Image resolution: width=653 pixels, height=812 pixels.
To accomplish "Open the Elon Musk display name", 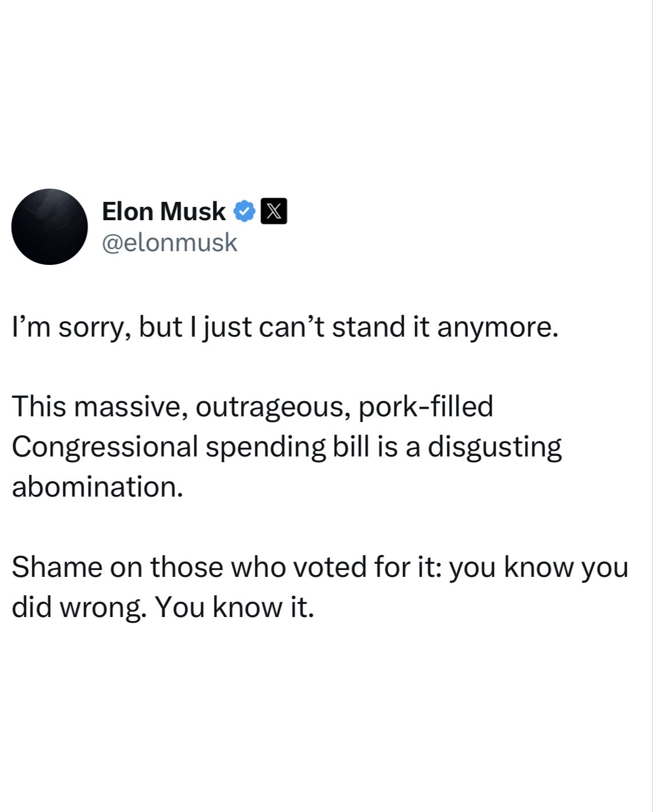I will (x=163, y=212).
